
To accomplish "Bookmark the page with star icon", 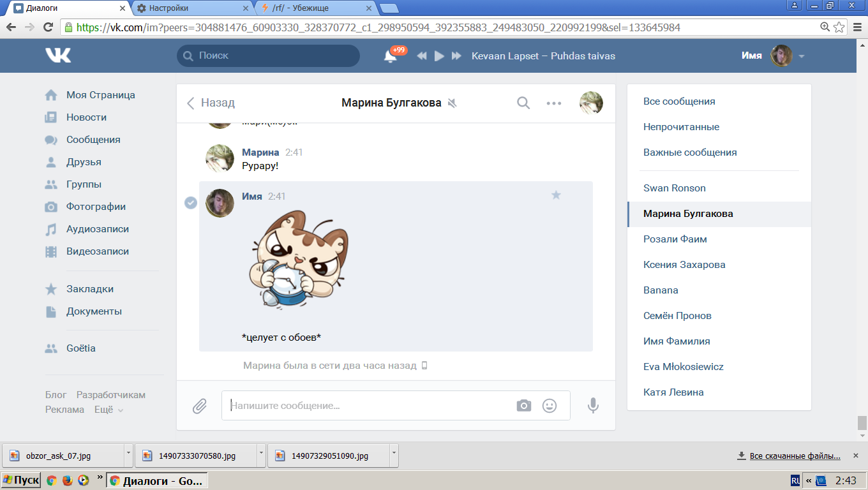I will coord(839,27).
